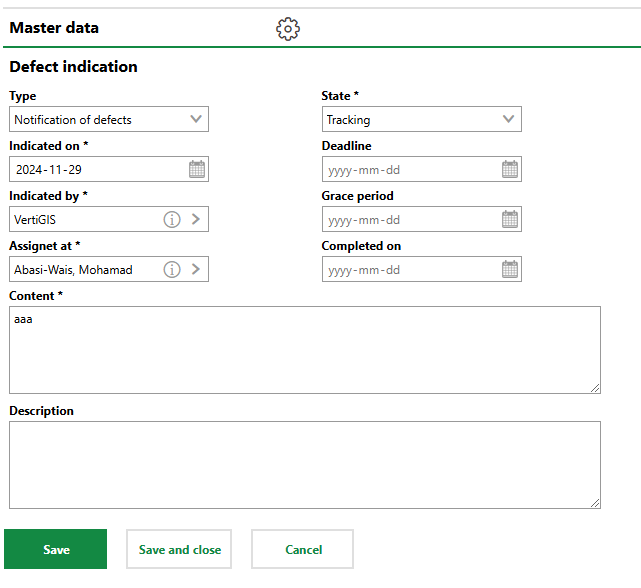Open calendar picker for Indicated on
Viewport: 641px width, 588px height.
(x=197, y=170)
